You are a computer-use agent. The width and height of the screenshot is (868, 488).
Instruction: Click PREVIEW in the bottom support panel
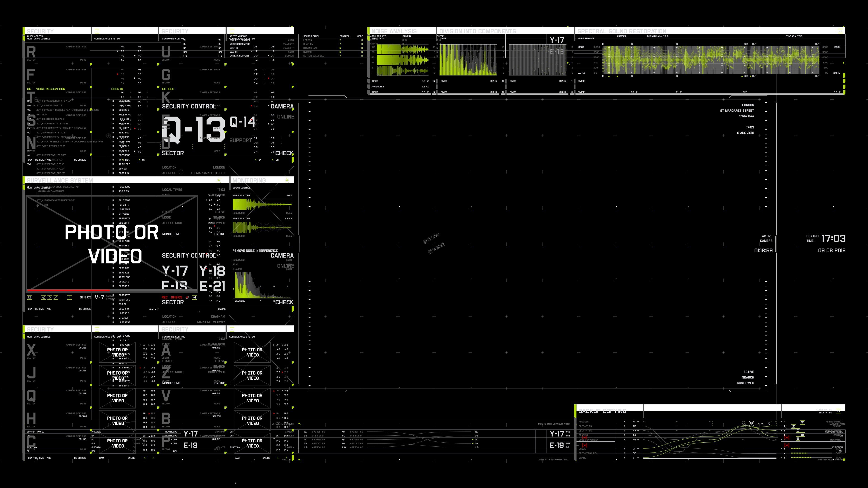[x=96, y=432]
